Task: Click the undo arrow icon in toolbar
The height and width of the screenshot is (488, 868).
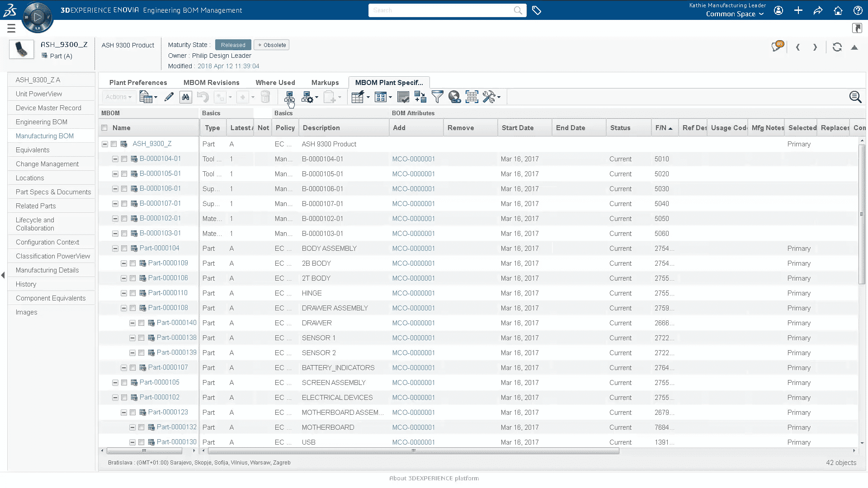Action: [203, 97]
